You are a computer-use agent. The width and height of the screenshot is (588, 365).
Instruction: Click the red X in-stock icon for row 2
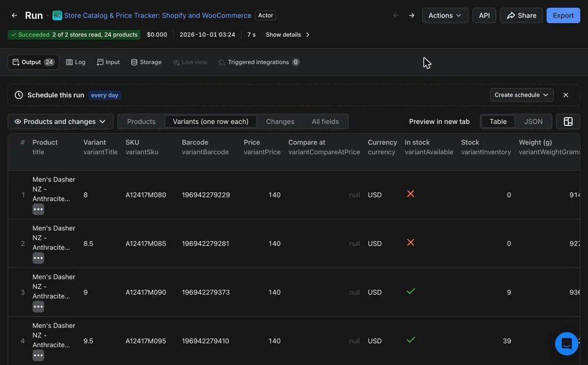tap(411, 243)
